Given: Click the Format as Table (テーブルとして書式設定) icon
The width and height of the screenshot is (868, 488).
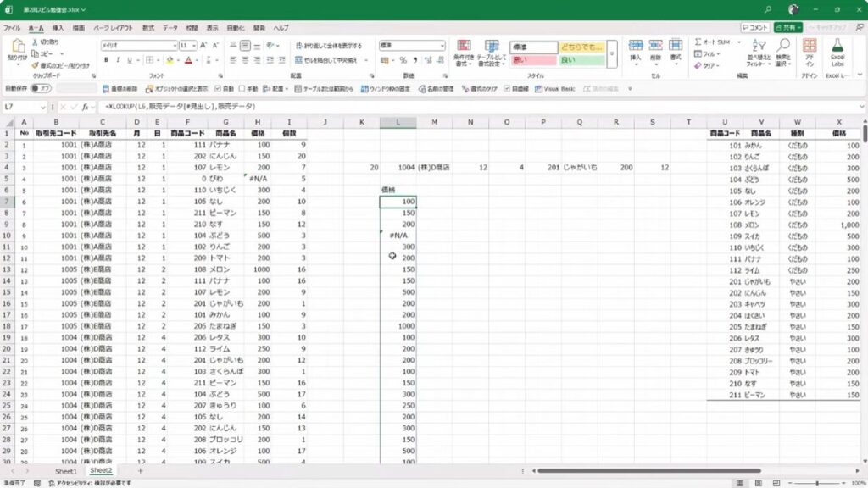Looking at the screenshot, I should click(x=492, y=47).
